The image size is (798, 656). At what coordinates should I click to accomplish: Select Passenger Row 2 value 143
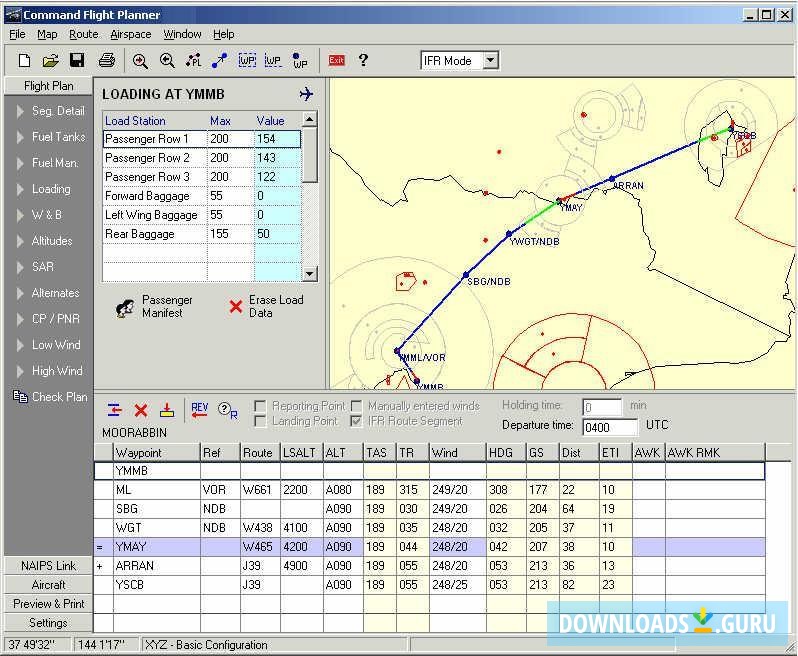coord(277,158)
